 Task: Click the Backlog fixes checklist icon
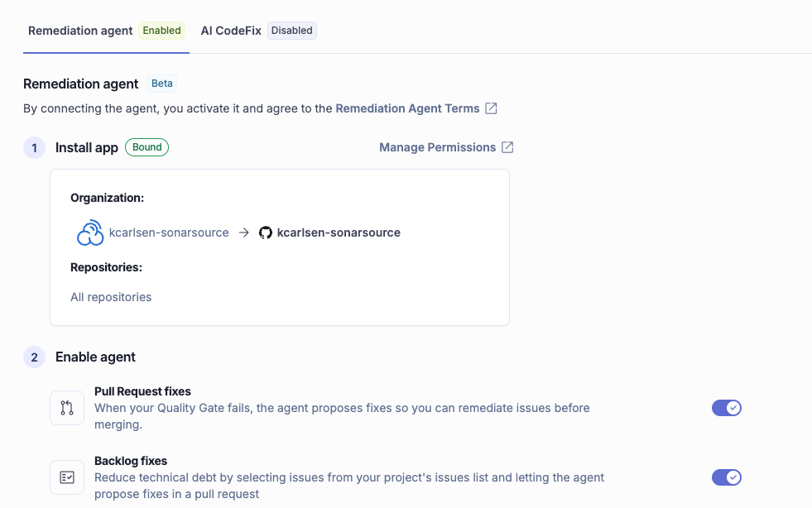(x=67, y=477)
